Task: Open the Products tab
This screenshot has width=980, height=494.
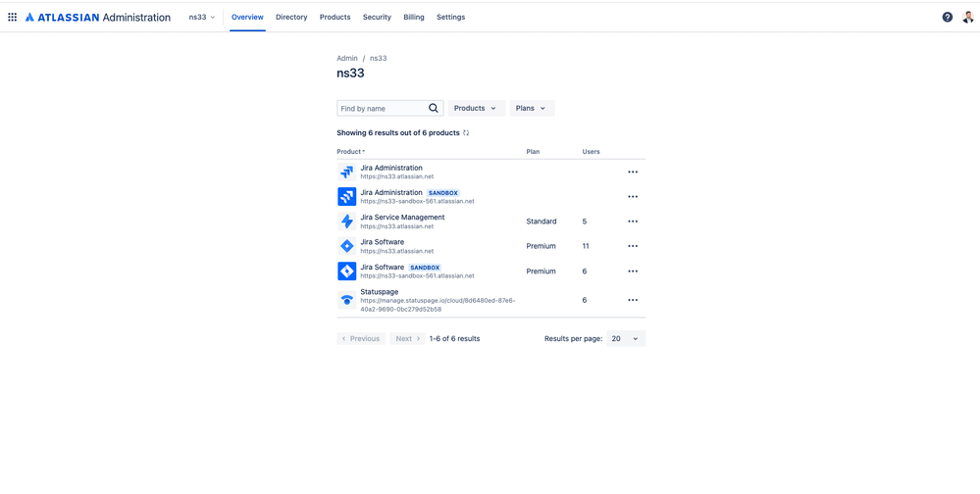Action: click(335, 18)
